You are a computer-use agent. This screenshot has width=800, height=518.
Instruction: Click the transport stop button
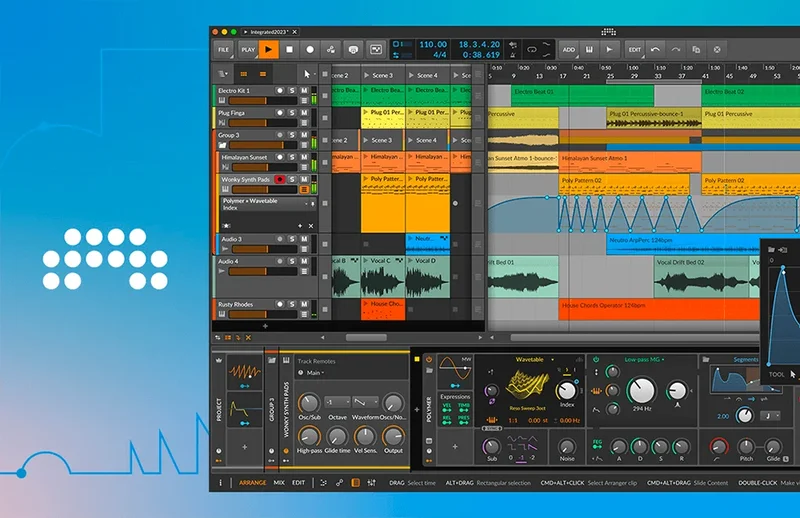click(x=289, y=50)
